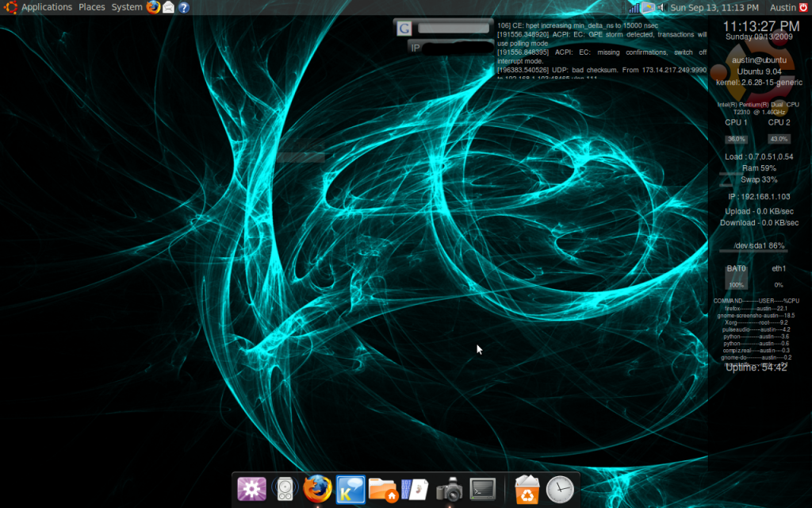Open the Applications menu

coord(46,7)
